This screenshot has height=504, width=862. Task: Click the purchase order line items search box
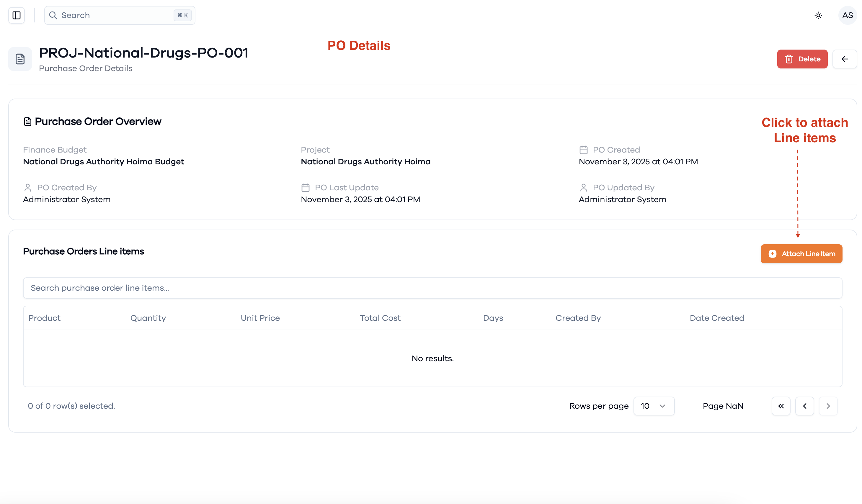click(x=432, y=288)
